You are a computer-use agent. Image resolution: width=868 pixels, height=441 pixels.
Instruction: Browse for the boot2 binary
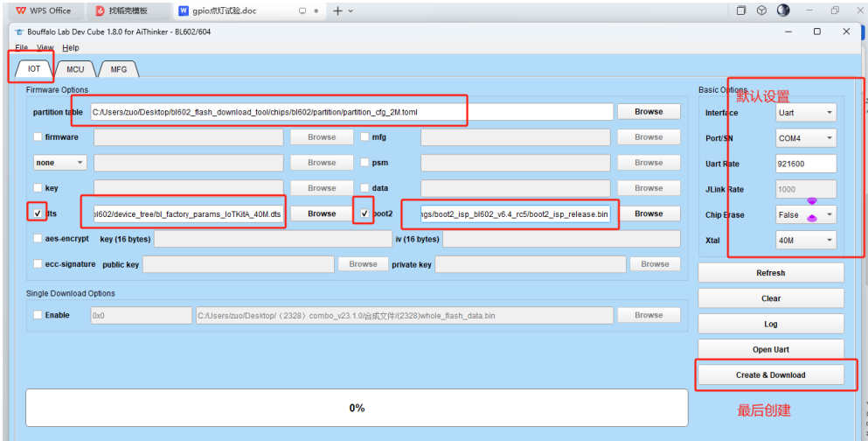(x=649, y=213)
